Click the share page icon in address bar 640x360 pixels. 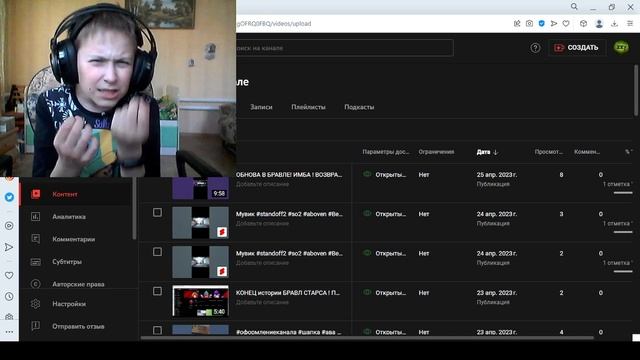click(517, 24)
